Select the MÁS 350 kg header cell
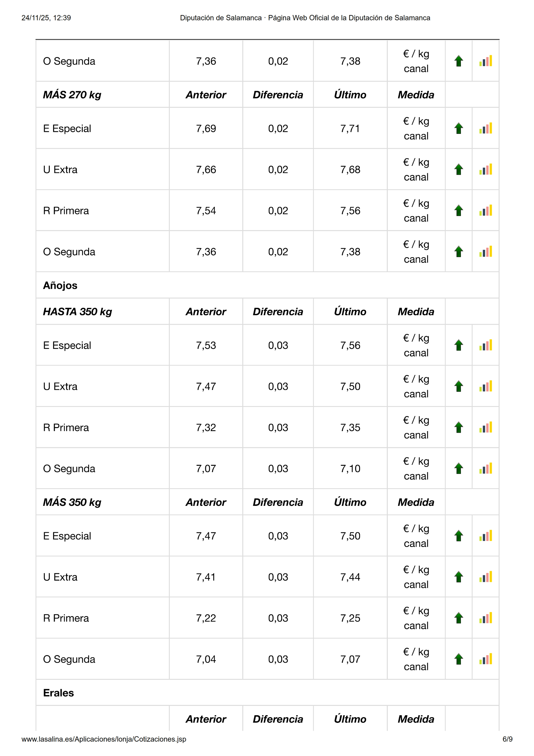Viewport: 534px width, 756px height. click(x=72, y=502)
